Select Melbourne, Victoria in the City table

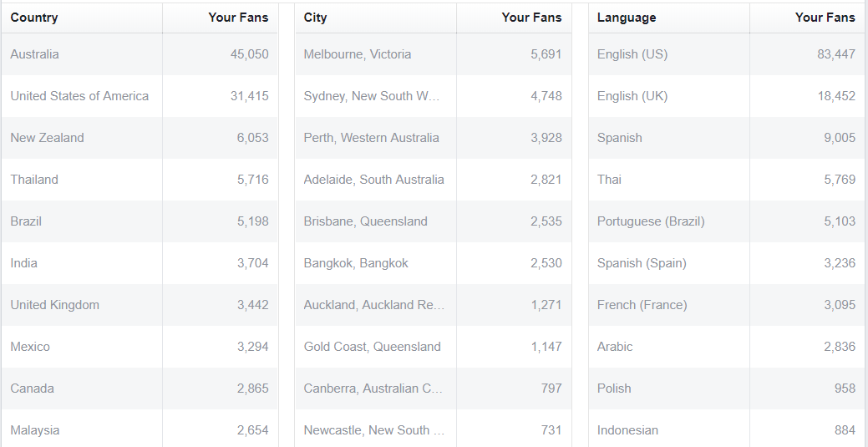433,54
